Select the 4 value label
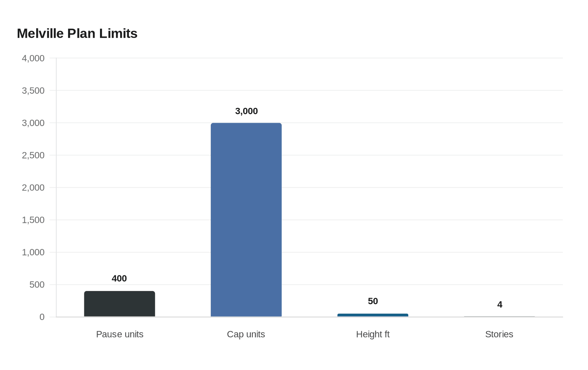588x370 pixels. tap(500, 304)
